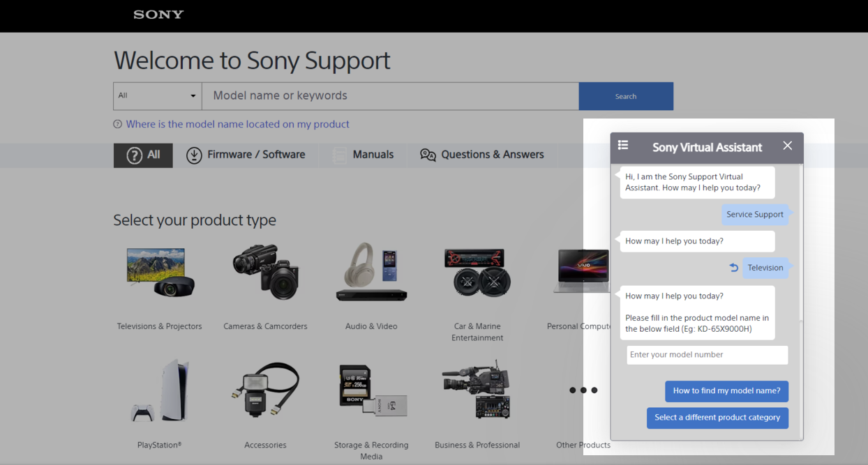The height and width of the screenshot is (465, 868).
Task: Select the Accessories product image
Action: point(265,390)
